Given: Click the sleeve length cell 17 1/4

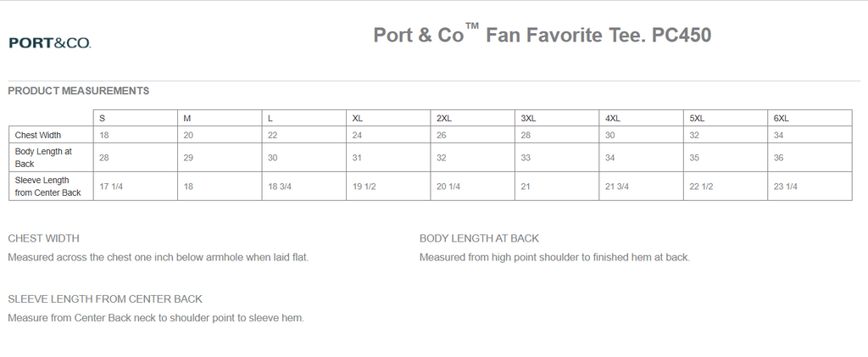Looking at the screenshot, I should tap(111, 187).
